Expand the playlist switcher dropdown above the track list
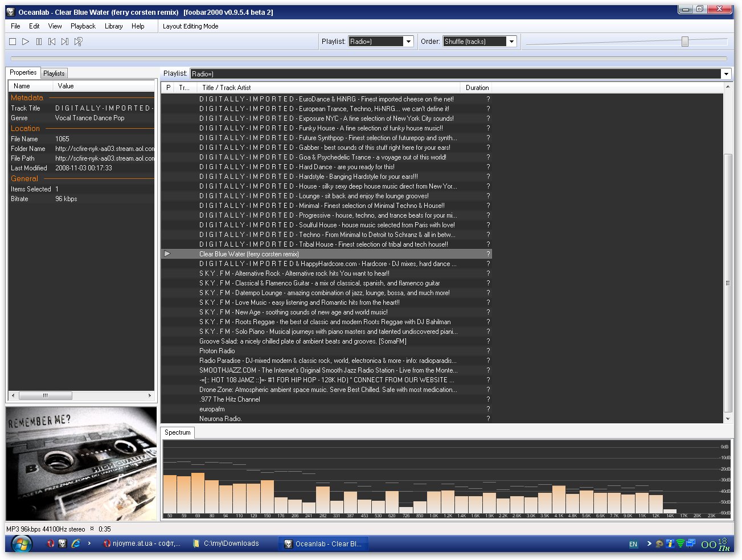 coord(725,74)
